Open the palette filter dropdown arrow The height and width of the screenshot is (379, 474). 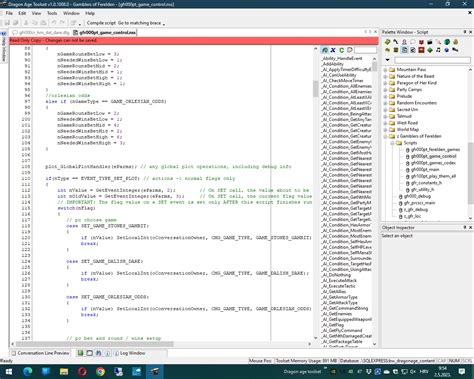(x=387, y=60)
